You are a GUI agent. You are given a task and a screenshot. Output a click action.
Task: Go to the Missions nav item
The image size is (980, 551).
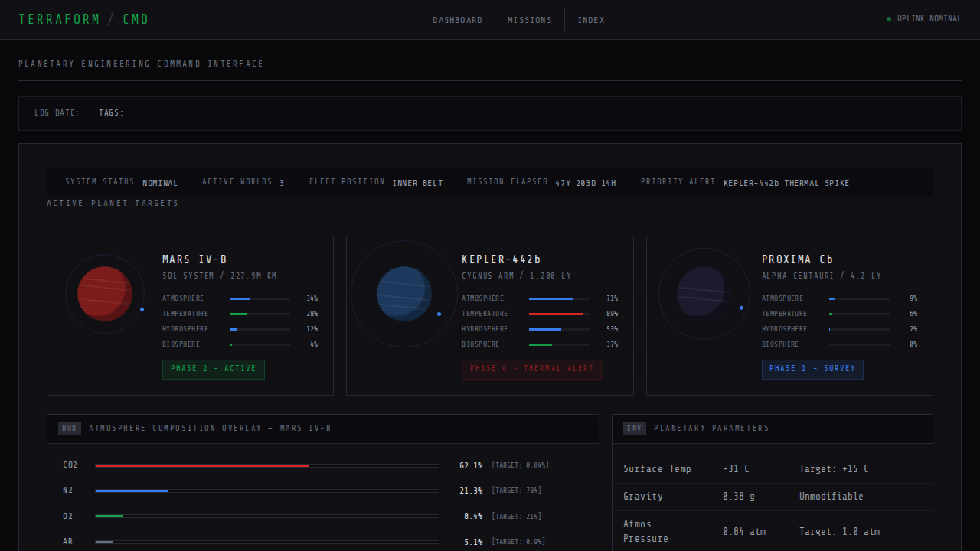tap(529, 20)
